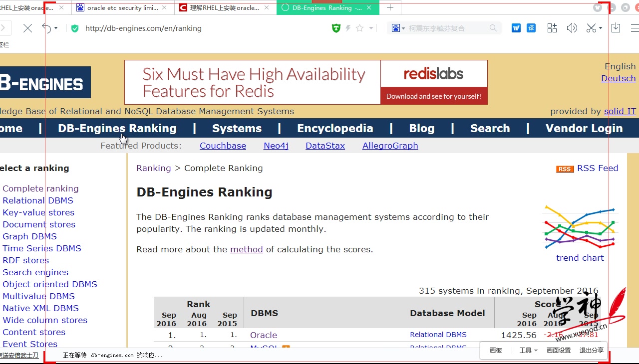Select Key-value stores ranking
Screen dimensions: 639x364
pos(38,212)
